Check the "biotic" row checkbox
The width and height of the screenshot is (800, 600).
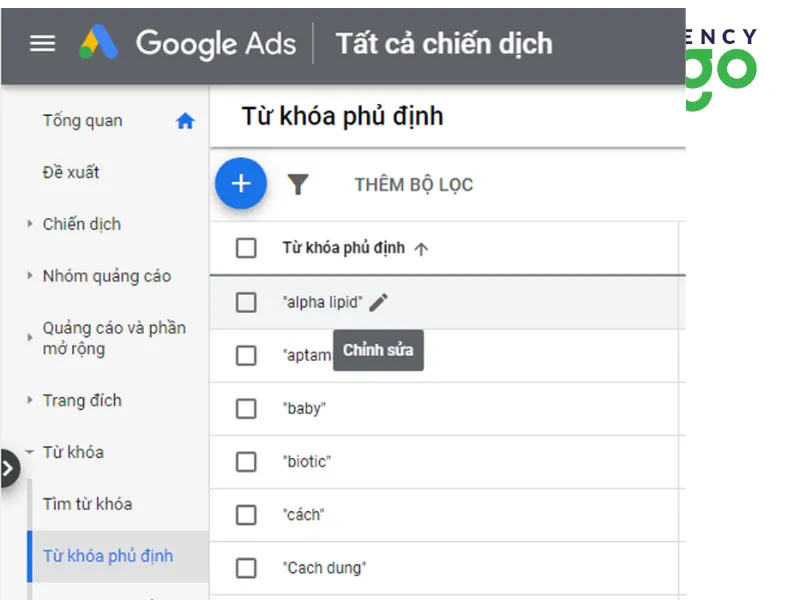244,461
